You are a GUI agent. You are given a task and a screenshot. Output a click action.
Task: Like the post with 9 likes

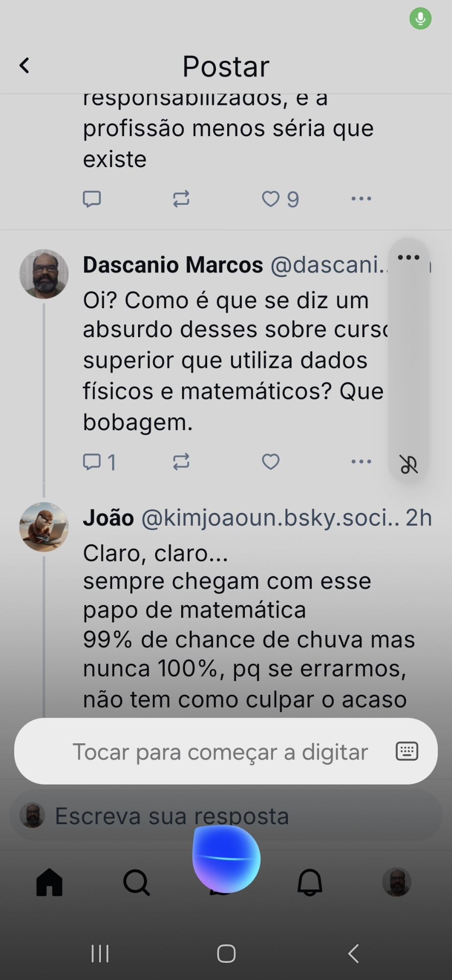271,199
